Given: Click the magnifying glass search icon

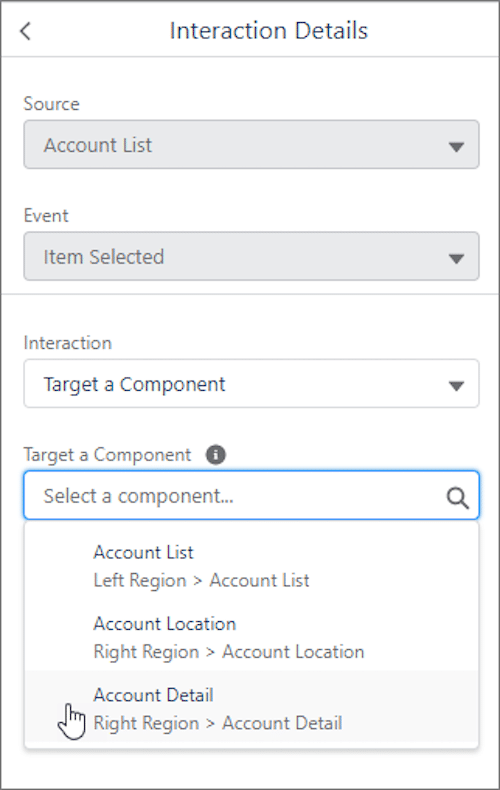Looking at the screenshot, I should 458,498.
